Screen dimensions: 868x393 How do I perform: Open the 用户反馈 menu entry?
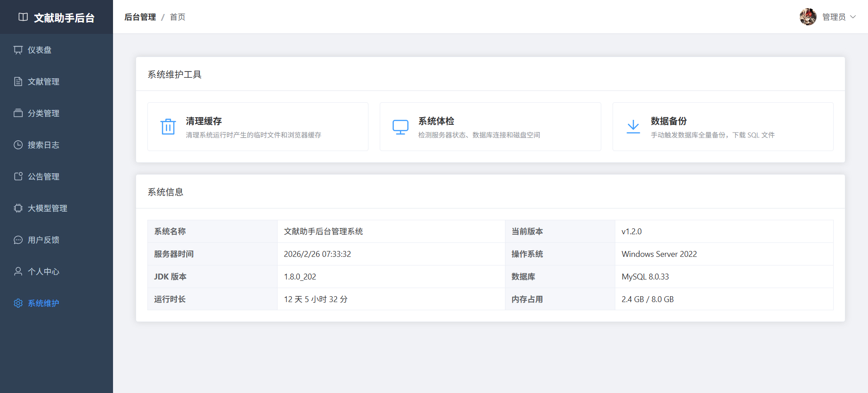57,240
